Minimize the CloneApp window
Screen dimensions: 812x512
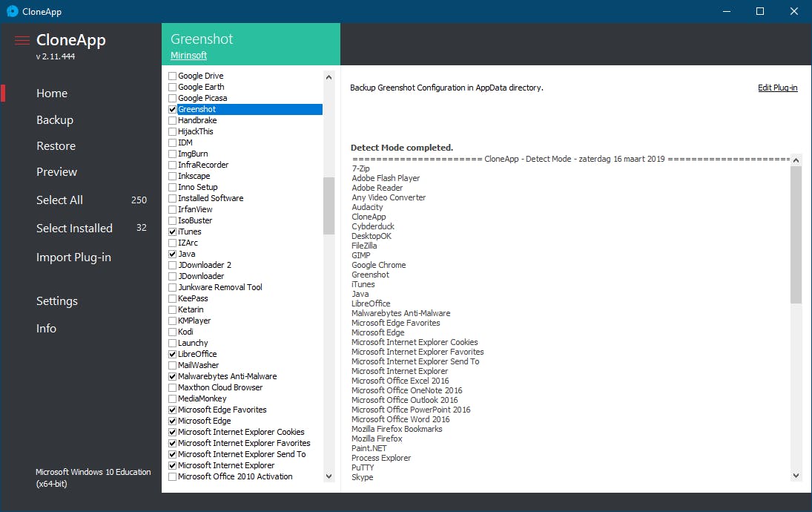point(727,11)
